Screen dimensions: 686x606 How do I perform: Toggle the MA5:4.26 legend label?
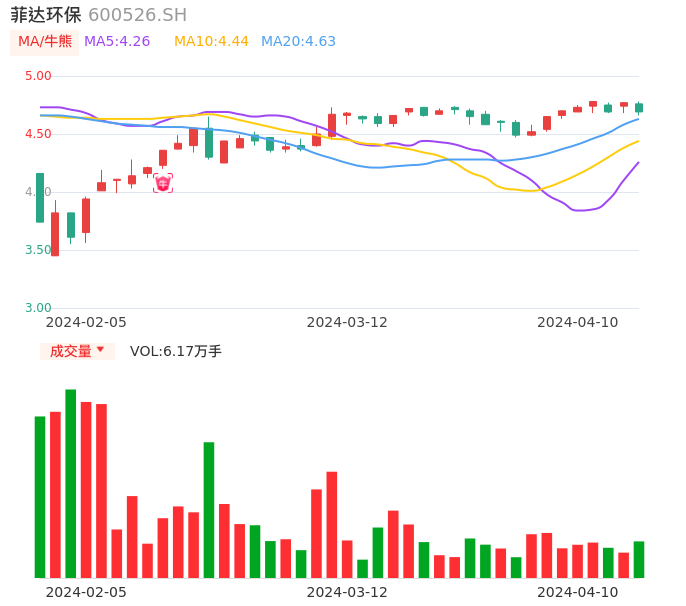[x=117, y=42]
